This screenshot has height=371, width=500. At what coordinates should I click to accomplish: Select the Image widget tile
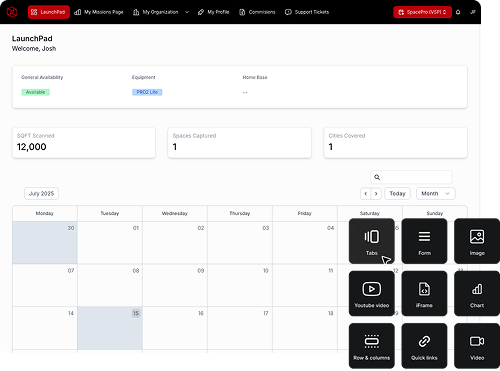click(477, 241)
